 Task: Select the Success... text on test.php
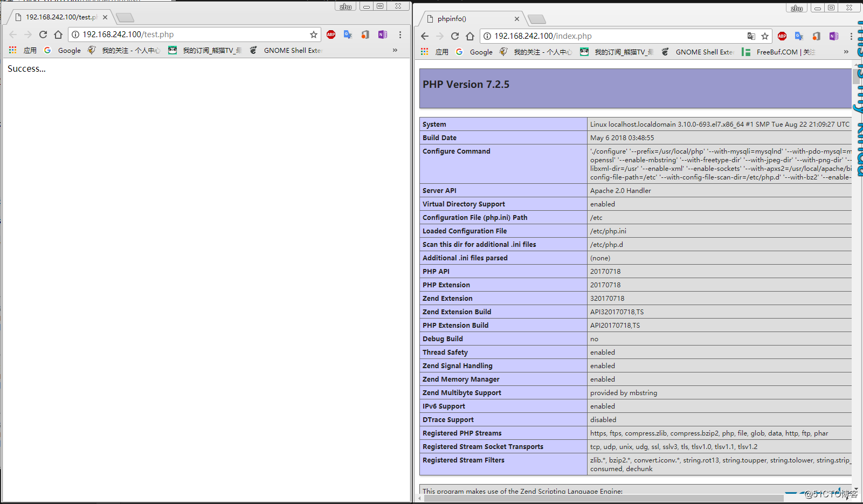(x=26, y=68)
